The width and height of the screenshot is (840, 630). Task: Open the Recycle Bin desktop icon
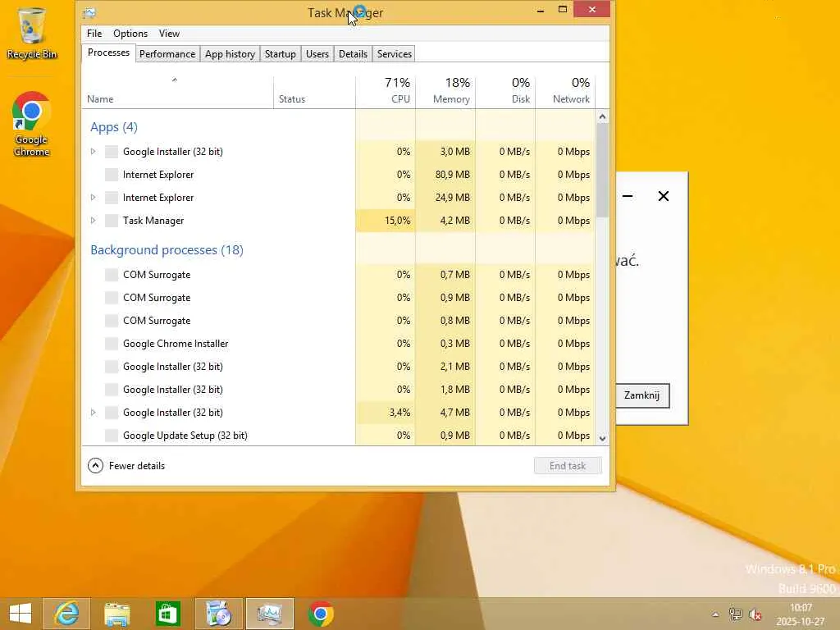click(31, 33)
